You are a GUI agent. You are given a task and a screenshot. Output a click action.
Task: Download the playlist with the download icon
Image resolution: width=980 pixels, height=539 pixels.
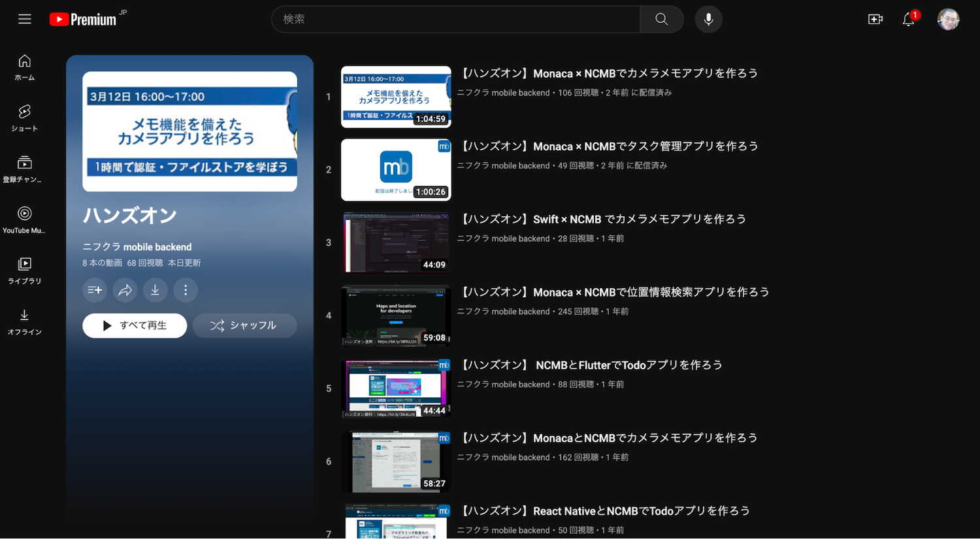click(155, 290)
